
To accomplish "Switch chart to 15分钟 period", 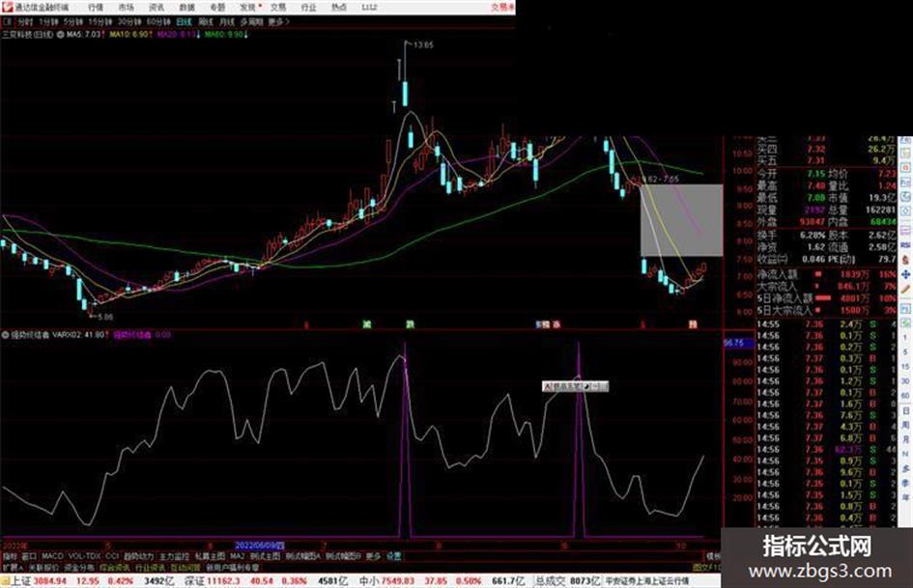I will point(100,21).
